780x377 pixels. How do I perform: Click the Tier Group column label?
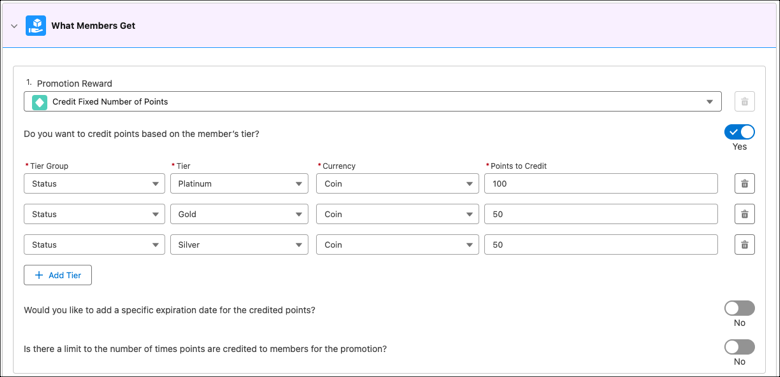click(49, 166)
